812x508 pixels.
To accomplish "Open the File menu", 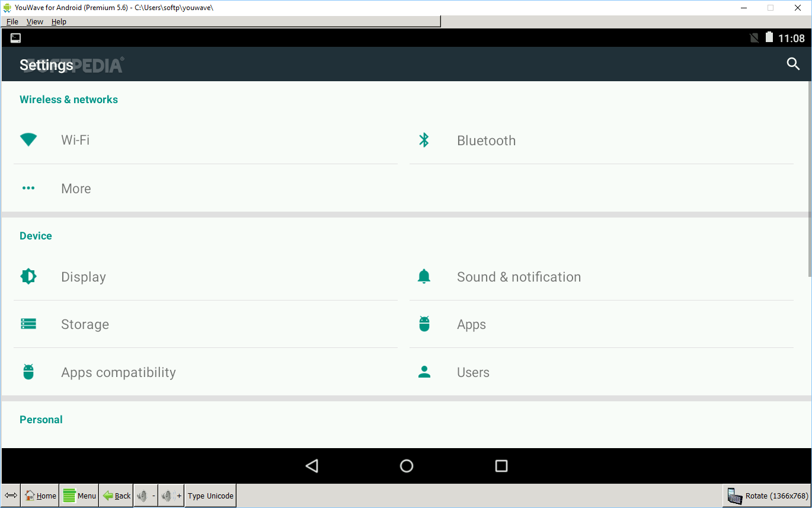I will coord(12,21).
